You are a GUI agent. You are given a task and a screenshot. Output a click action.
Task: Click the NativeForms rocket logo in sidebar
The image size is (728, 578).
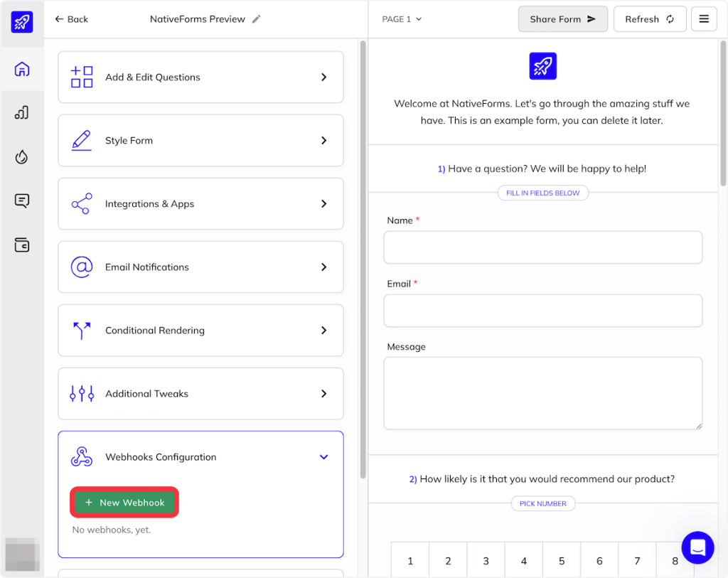[x=22, y=21]
